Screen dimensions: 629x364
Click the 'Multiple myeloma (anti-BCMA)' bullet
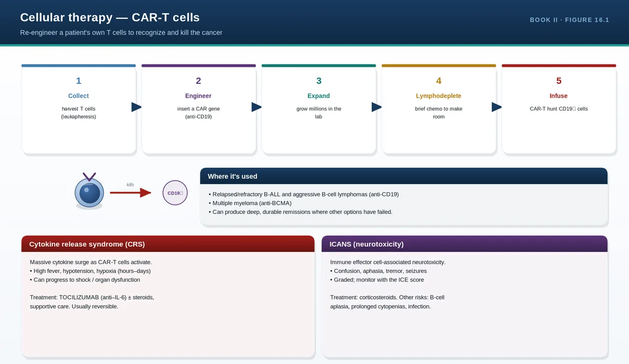pos(250,203)
